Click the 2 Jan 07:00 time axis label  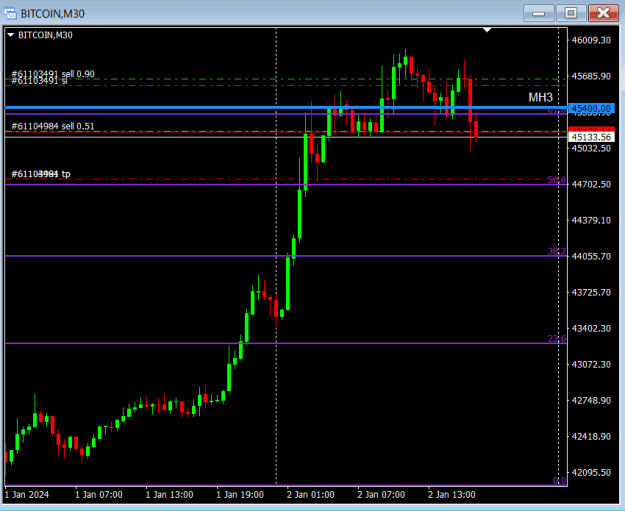tap(381, 495)
